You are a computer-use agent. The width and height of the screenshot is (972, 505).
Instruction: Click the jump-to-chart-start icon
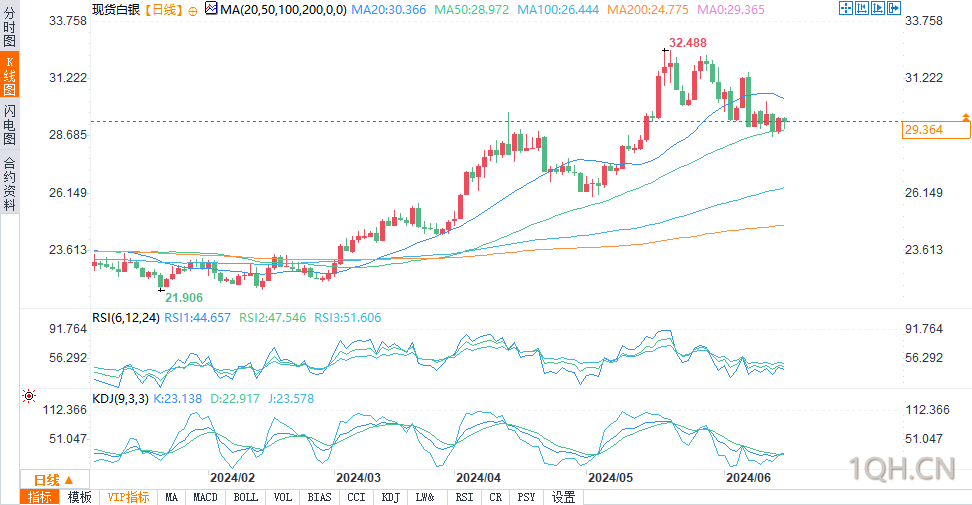(x=862, y=8)
